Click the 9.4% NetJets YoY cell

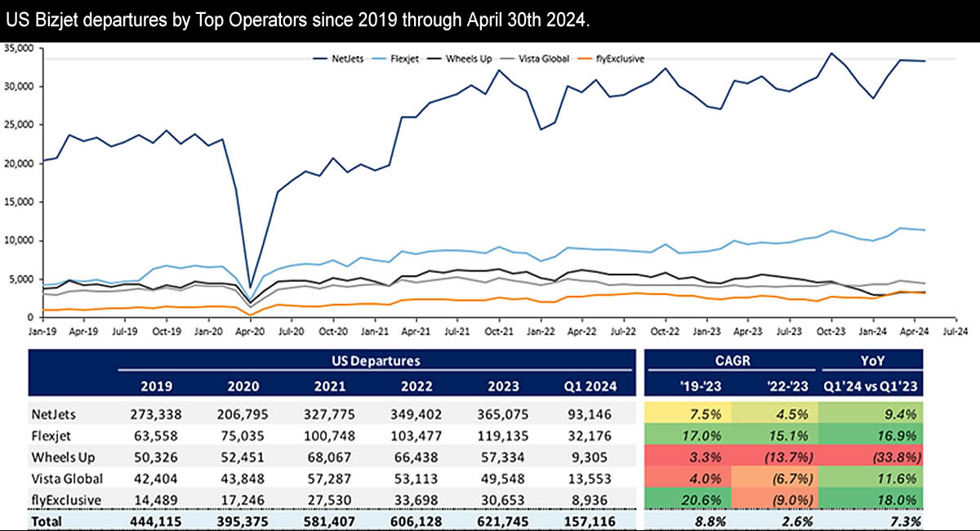tap(871, 413)
